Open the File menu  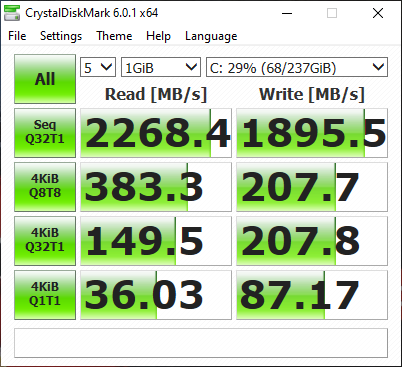[17, 36]
